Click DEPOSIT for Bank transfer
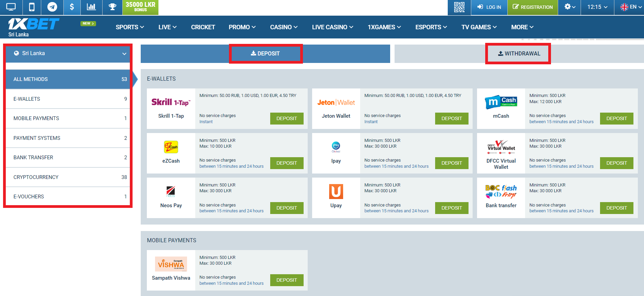This screenshot has height=296, width=644. (617, 208)
